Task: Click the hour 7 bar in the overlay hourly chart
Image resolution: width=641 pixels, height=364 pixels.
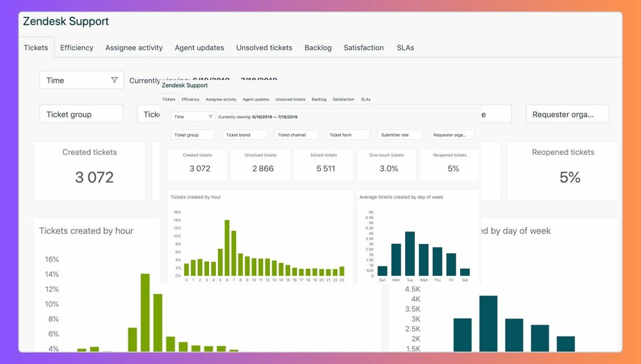Action: (234, 253)
